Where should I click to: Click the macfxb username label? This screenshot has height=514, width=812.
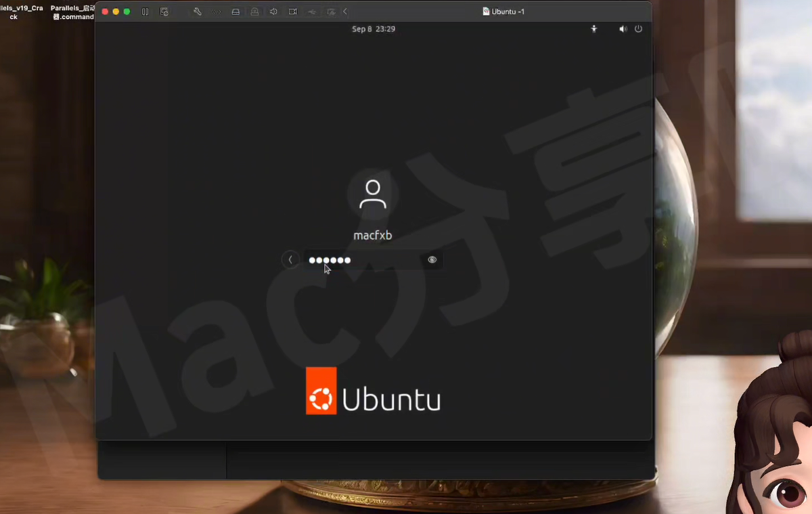coord(373,236)
